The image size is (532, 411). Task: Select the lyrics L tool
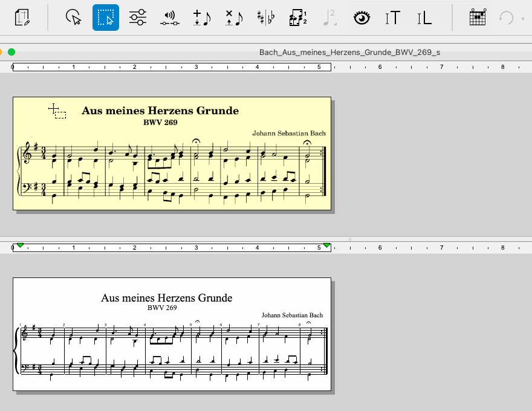424,18
